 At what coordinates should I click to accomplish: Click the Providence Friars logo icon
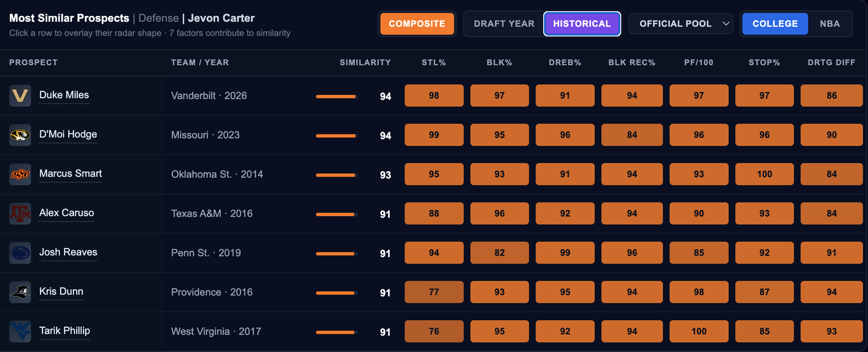coord(20,292)
